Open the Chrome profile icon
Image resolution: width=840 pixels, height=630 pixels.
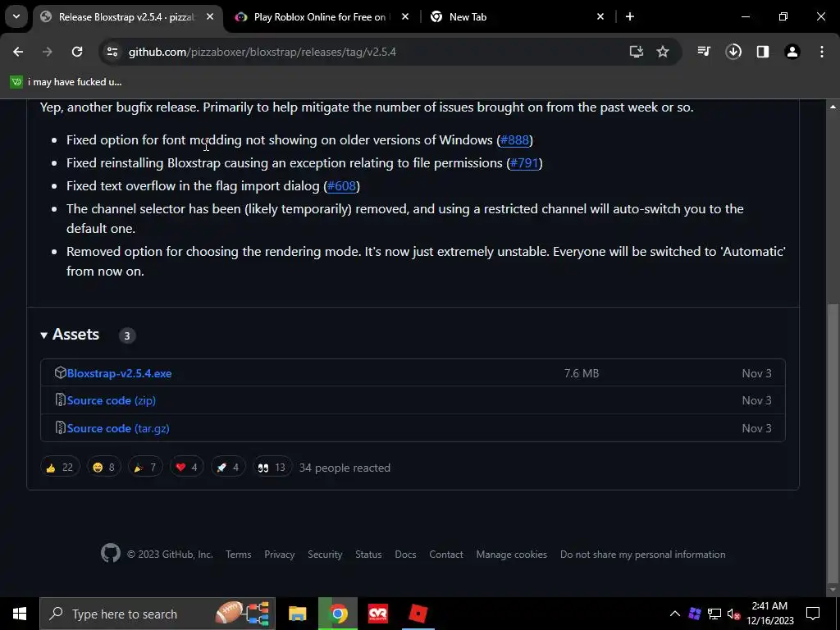[792, 52]
